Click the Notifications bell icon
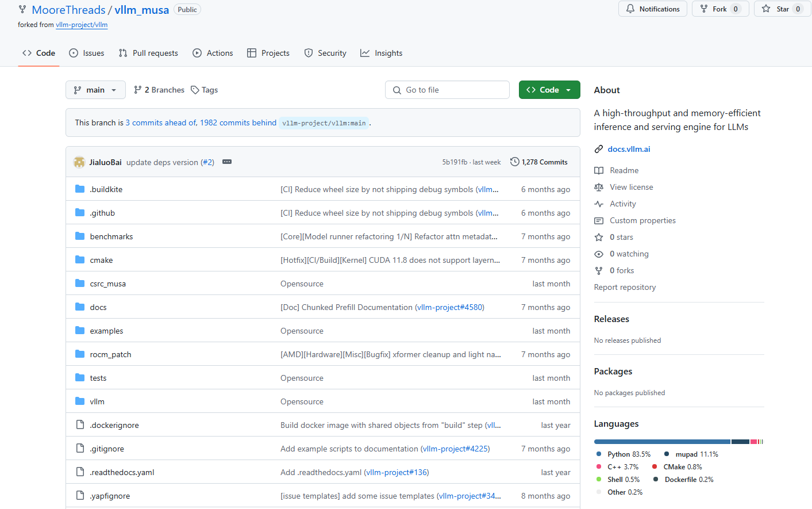This screenshot has height=509, width=812. [630, 9]
